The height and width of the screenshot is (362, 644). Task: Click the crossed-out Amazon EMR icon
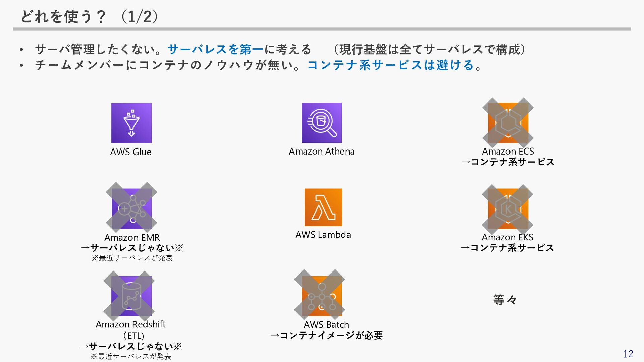coord(131,207)
